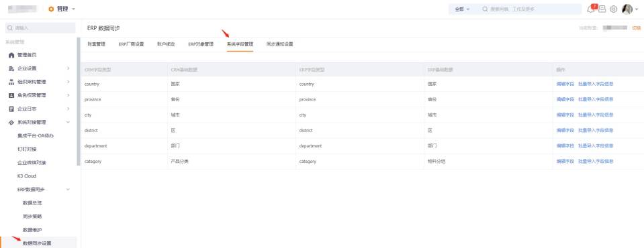
Task: Expand the 企业日志 menu chevron
Action: (x=68, y=109)
